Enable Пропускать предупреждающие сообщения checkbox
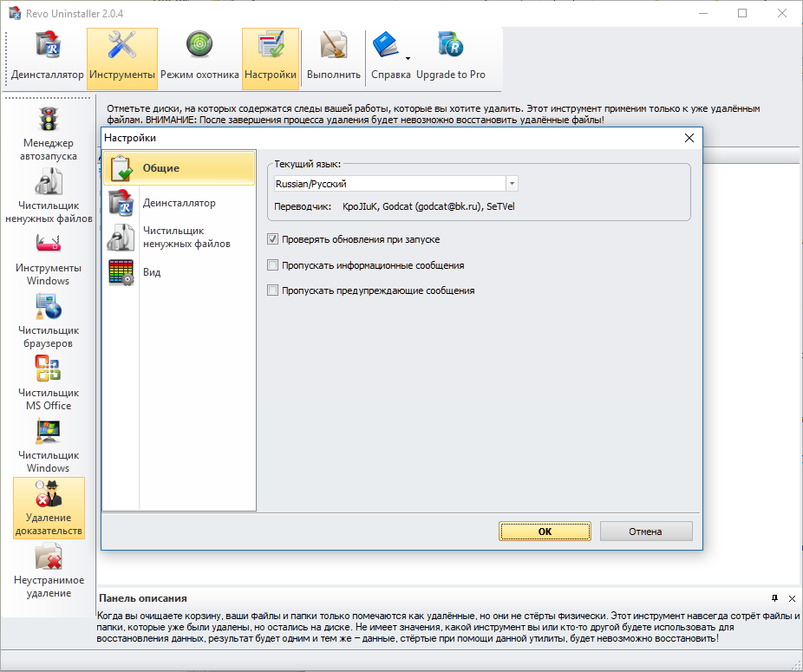The image size is (803, 672). point(273,290)
